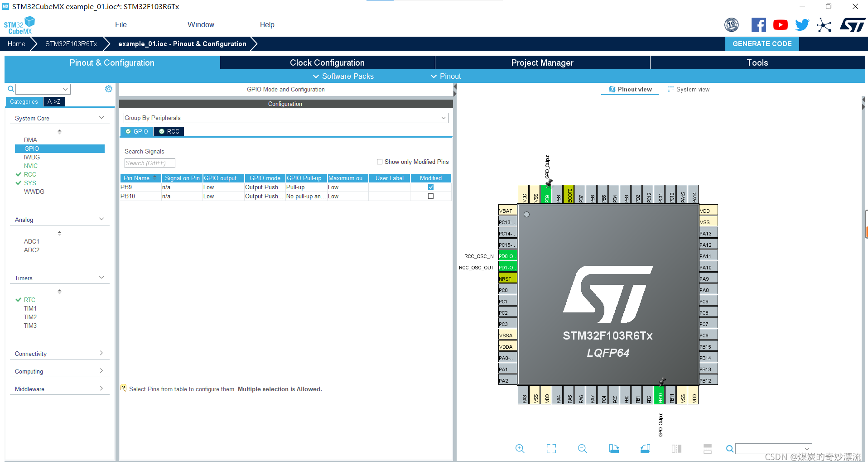Click the pin search magnifier icon
Screen dimensions: 868x465
(729, 449)
